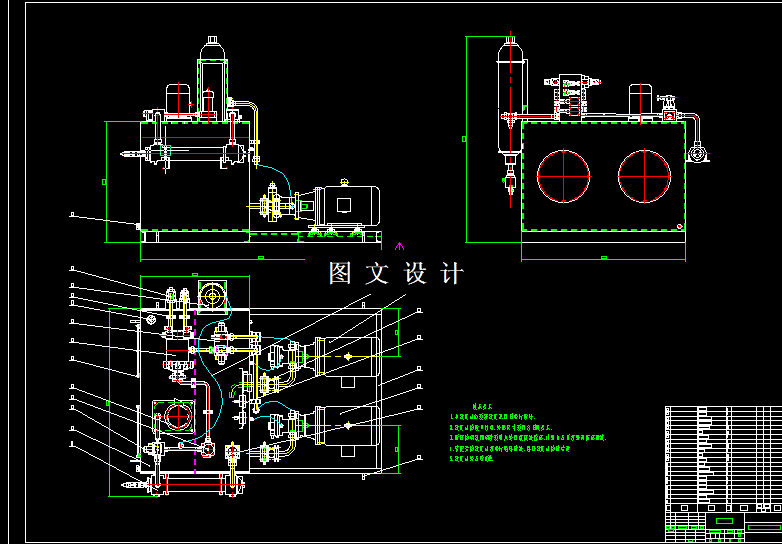Select the green technical notes text block
The height and width of the screenshot is (544, 782).
pos(528,433)
